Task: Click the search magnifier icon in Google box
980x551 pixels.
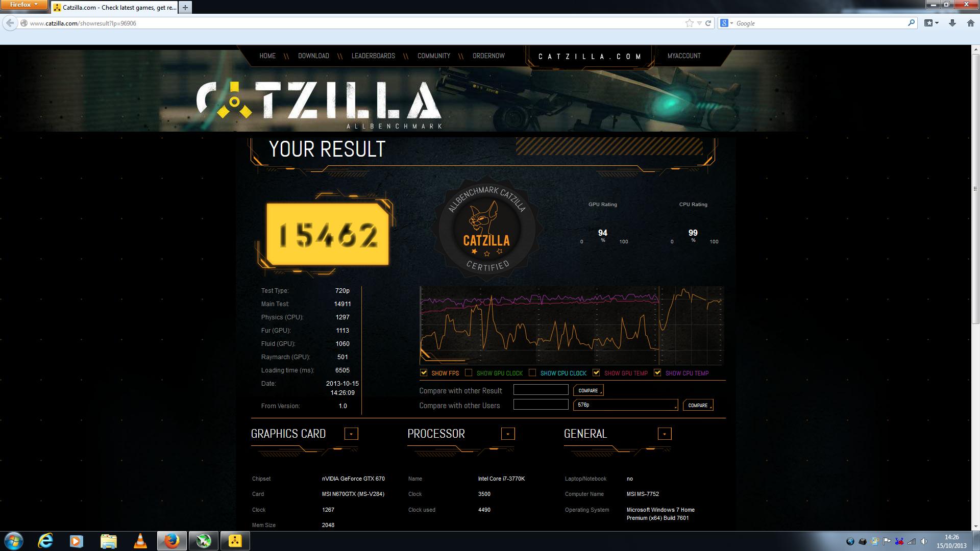Action: (911, 23)
